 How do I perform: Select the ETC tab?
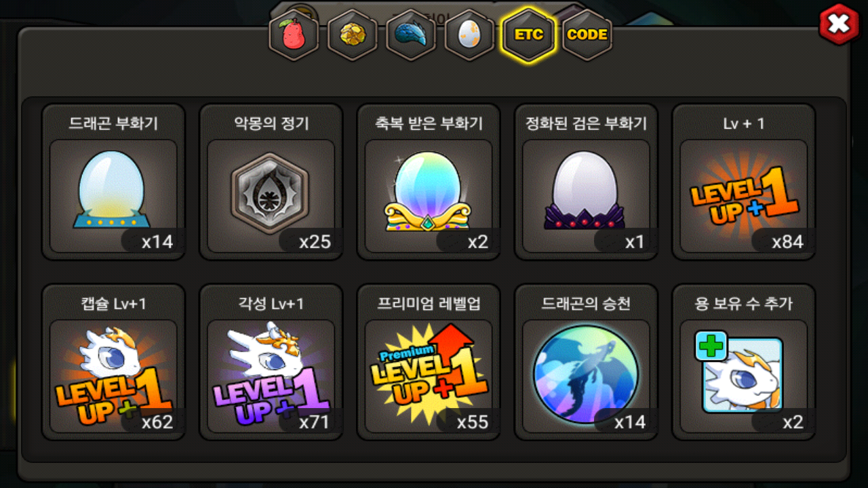[x=528, y=35]
